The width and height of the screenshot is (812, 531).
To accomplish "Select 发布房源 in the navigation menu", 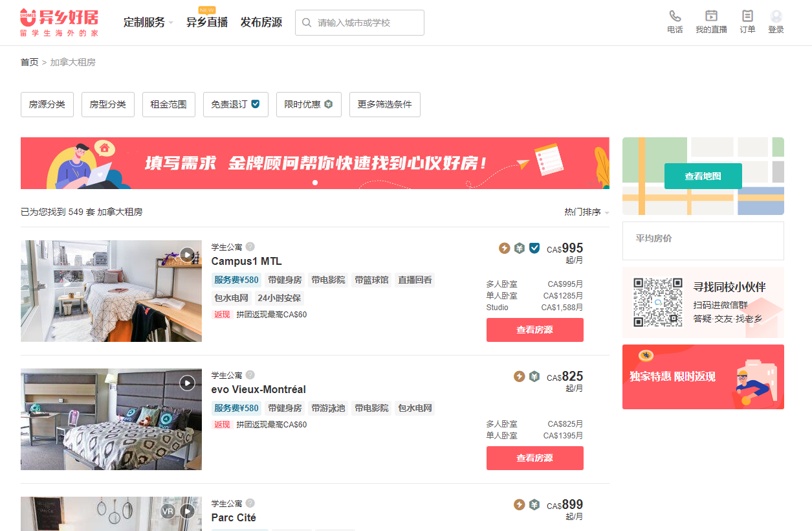I will coord(261,21).
